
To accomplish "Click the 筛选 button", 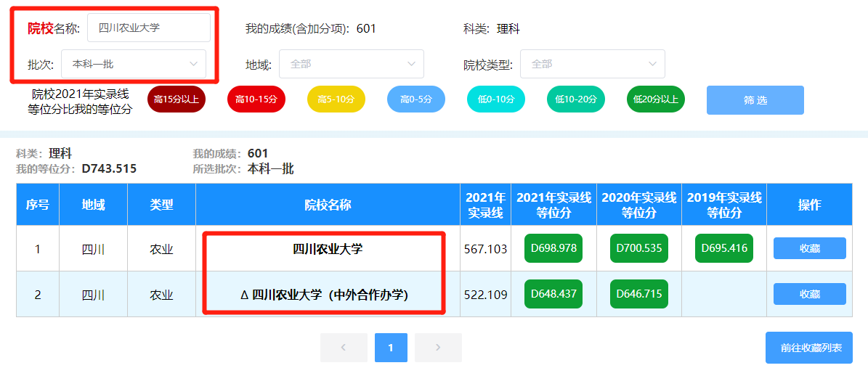I will point(755,100).
